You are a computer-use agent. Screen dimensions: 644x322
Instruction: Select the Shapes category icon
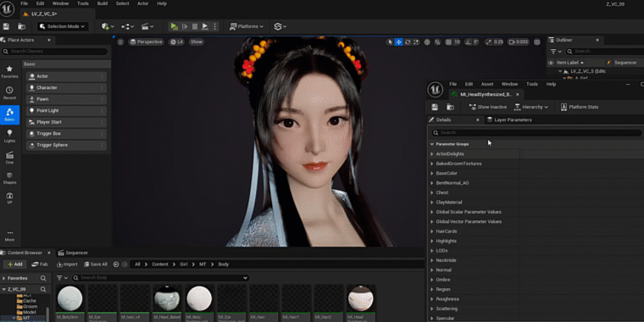tap(9, 178)
